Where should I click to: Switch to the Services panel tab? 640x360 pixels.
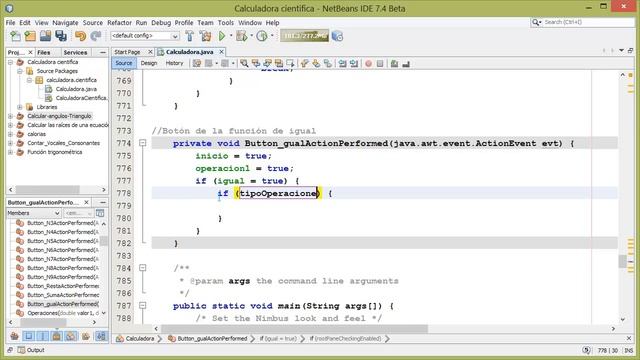point(76,52)
